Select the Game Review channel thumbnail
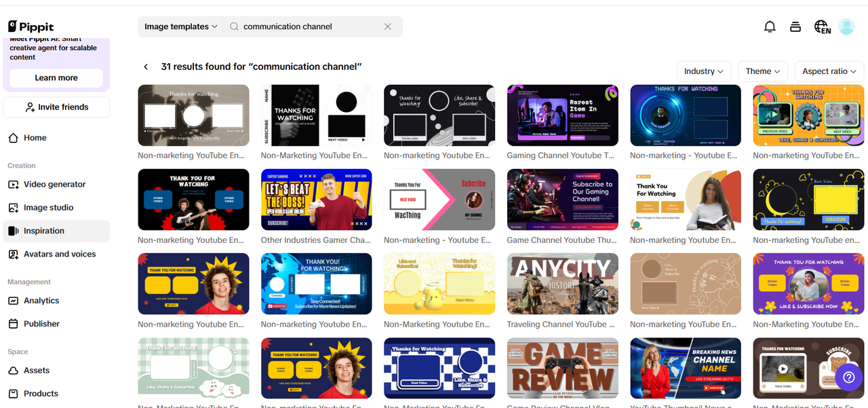Image resolution: width=868 pixels, height=408 pixels. pyautogui.click(x=562, y=369)
